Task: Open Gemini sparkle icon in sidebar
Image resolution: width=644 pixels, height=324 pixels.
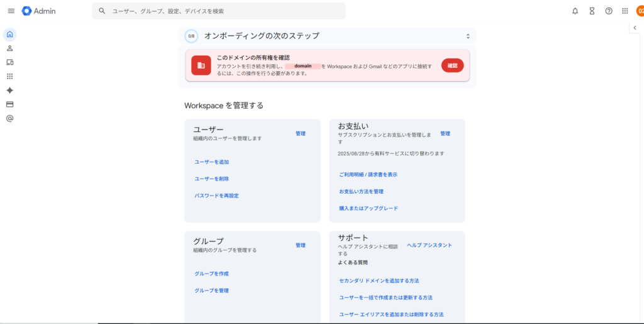Action: [x=9, y=90]
